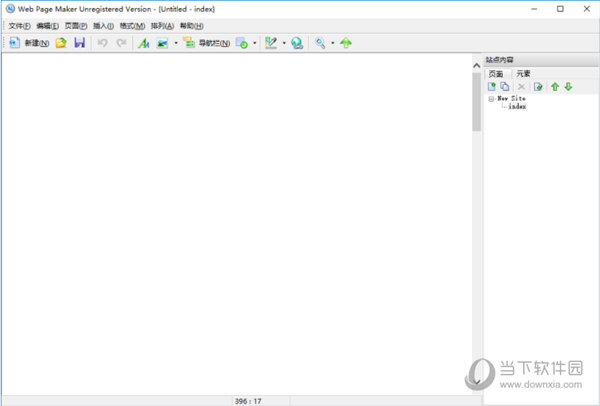
Task: Open the 文件(F) menu
Action: (20, 26)
